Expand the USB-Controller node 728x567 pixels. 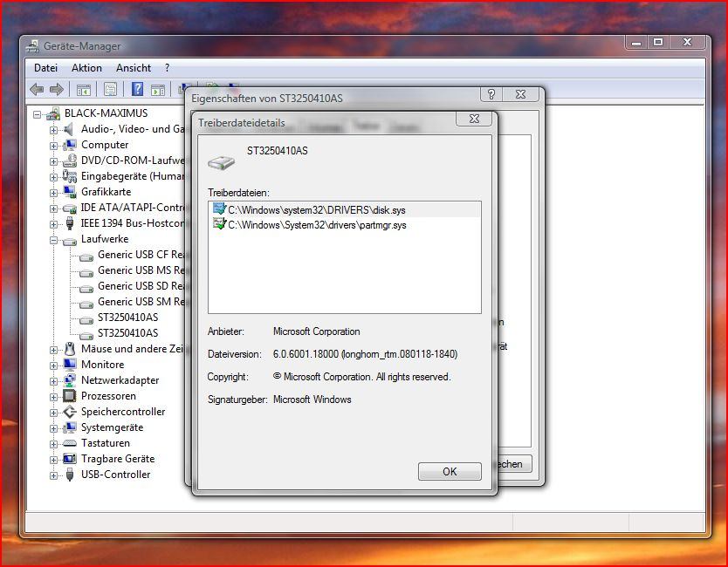point(54,475)
